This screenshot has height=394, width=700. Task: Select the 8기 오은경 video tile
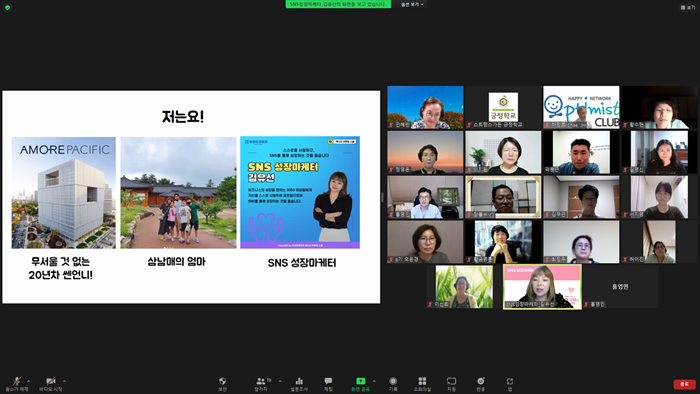click(425, 242)
